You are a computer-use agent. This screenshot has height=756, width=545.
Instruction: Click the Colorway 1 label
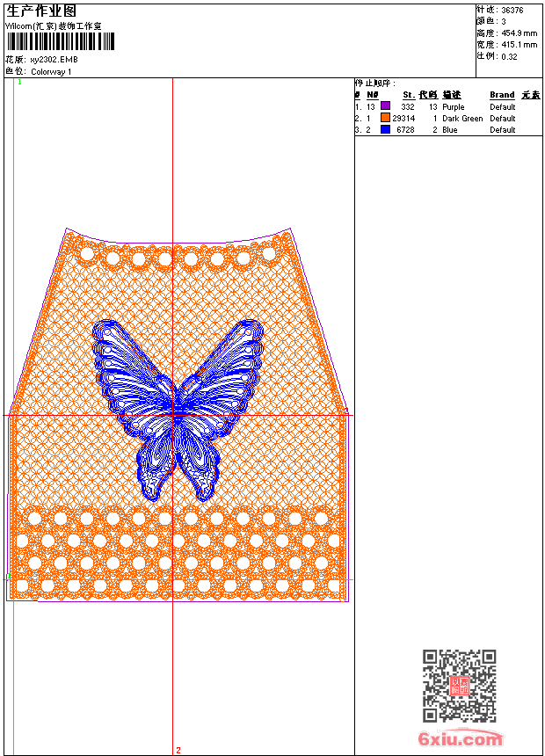pyautogui.click(x=51, y=72)
